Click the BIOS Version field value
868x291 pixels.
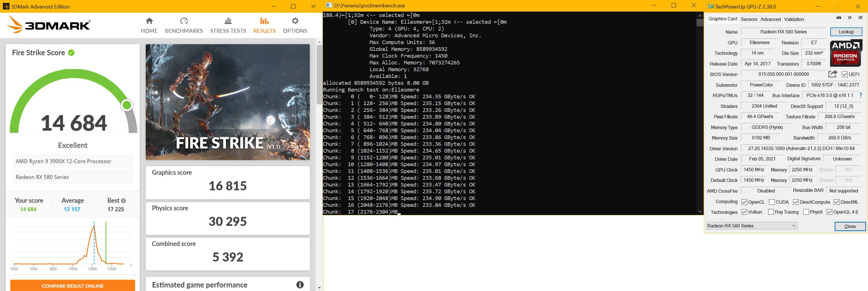click(783, 74)
